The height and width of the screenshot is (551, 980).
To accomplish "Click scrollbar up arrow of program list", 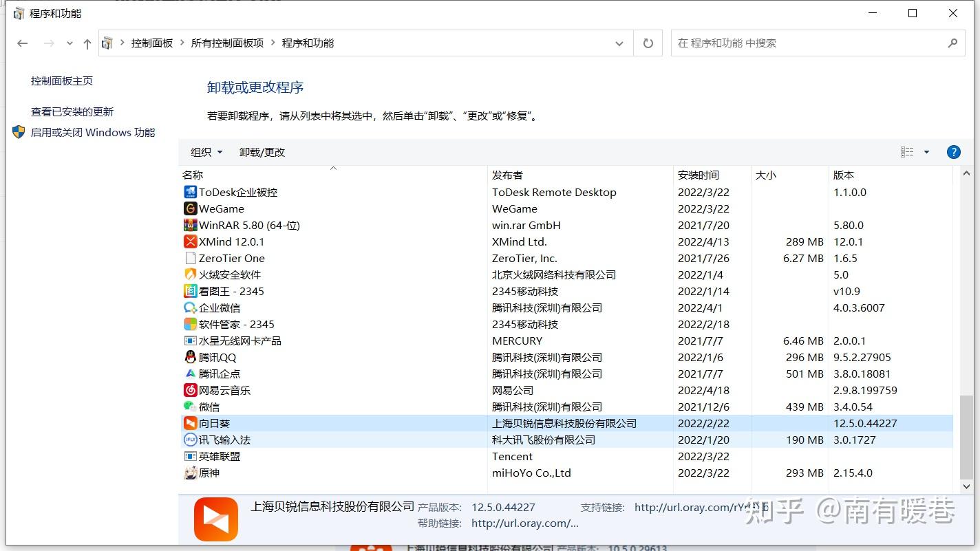I will [966, 173].
